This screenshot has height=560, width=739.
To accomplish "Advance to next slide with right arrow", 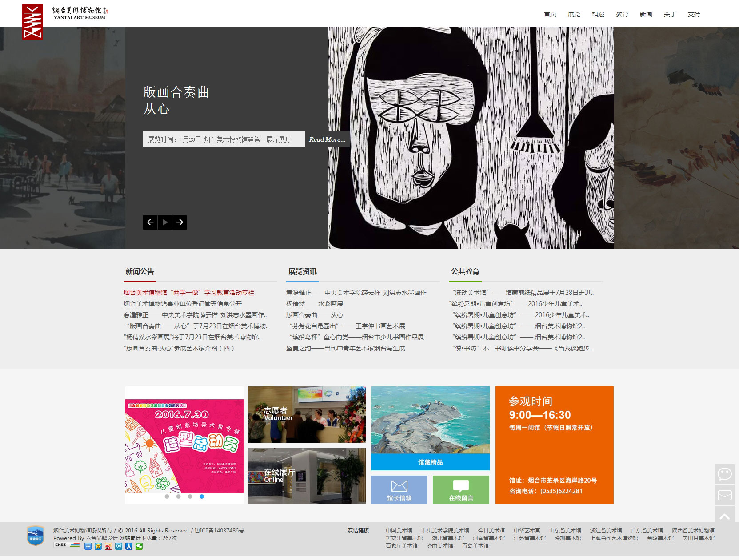I will 180,222.
